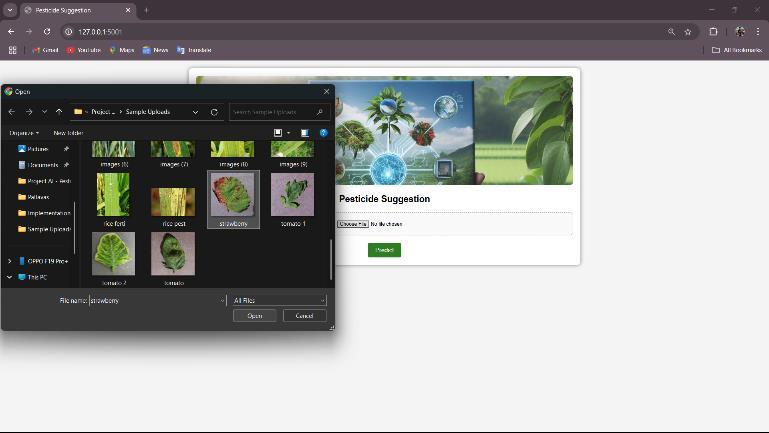The height and width of the screenshot is (433, 769).
Task: Close the Pesticide Suggestion tab
Action: (x=128, y=10)
